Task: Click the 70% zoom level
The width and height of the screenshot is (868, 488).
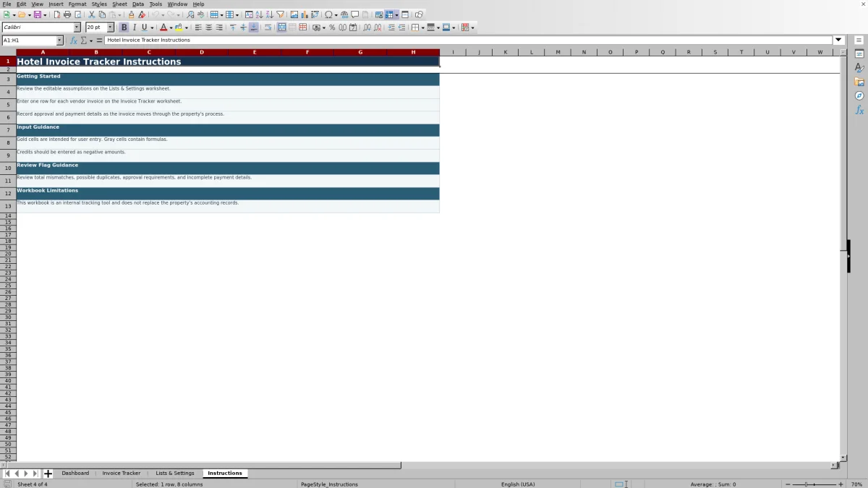Action: [856, 484]
